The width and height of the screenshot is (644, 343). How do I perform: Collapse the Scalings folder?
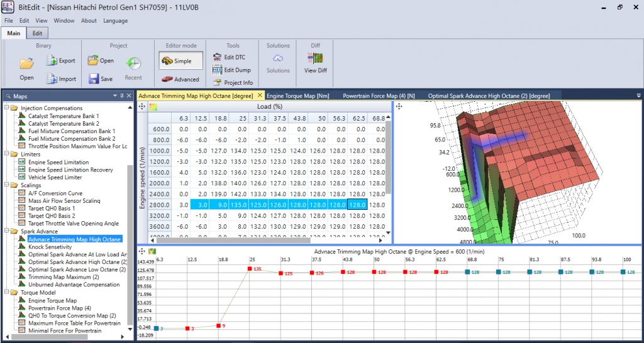pos(6,185)
